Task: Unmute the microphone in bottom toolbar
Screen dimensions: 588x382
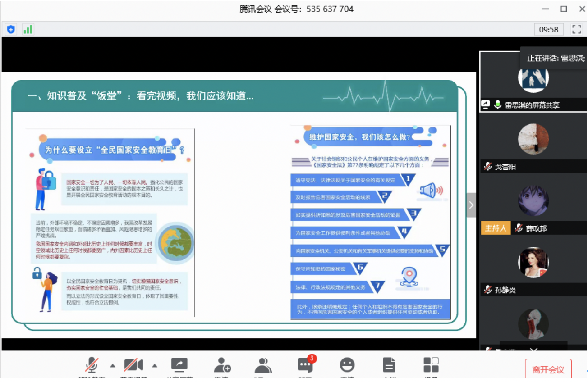Action: point(92,365)
